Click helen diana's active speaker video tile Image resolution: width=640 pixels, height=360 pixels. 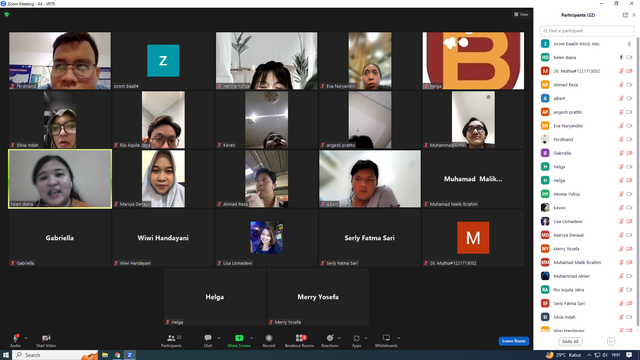pos(60,179)
